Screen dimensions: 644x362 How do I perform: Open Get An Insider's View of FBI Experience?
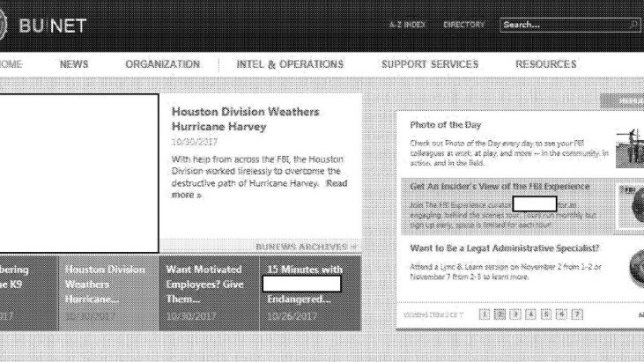(500, 187)
